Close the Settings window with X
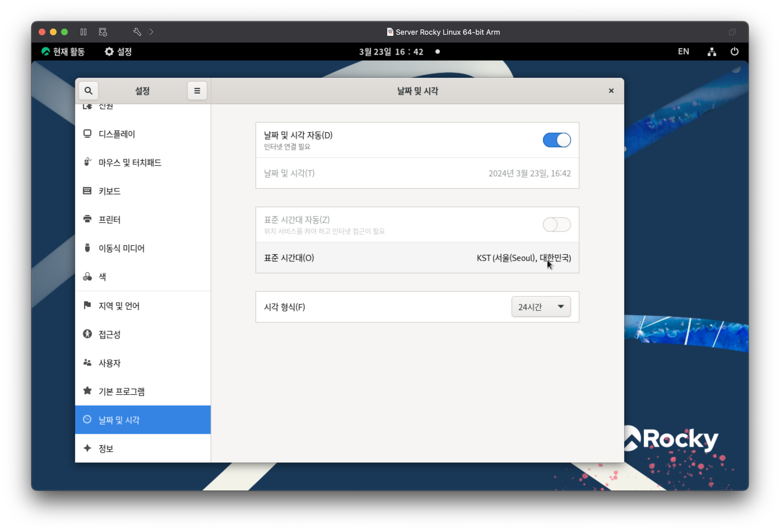780x532 pixels. click(611, 90)
